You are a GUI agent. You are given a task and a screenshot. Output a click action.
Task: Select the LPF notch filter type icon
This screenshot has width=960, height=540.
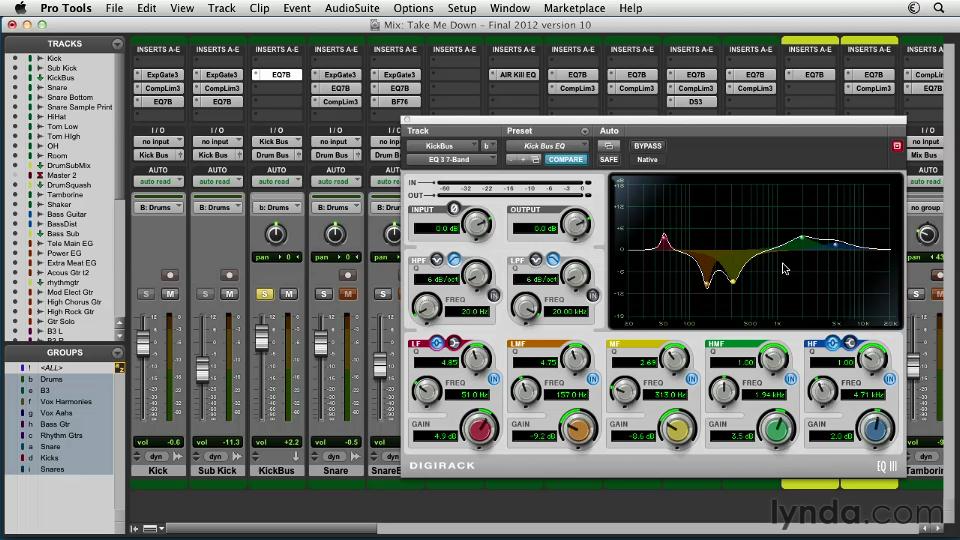click(x=536, y=260)
